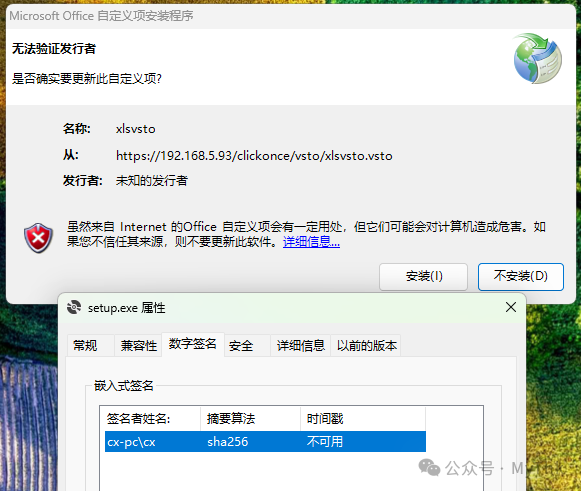Switch to the 以前的版本 tab
This screenshot has width=581, height=491.
click(x=366, y=345)
